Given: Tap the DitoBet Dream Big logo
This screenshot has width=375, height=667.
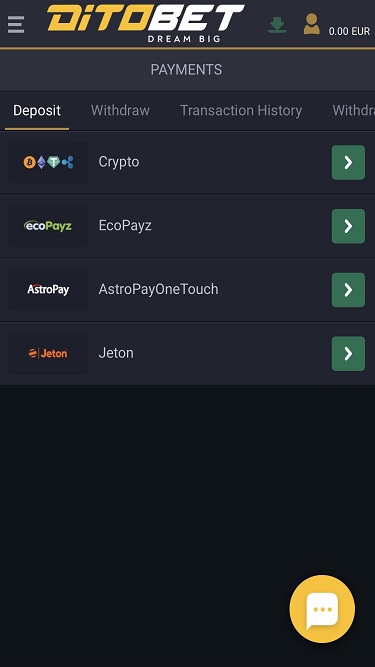Looking at the screenshot, I should coord(146,23).
